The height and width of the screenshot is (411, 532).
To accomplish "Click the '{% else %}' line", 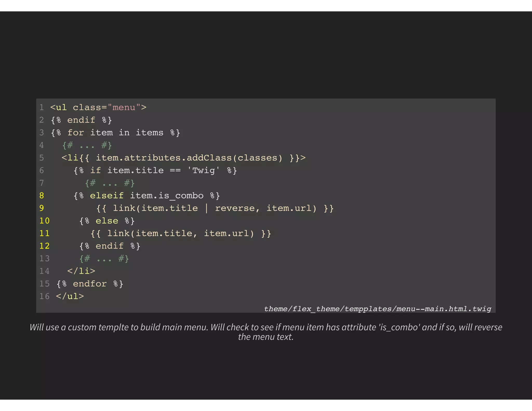I will (x=107, y=221).
